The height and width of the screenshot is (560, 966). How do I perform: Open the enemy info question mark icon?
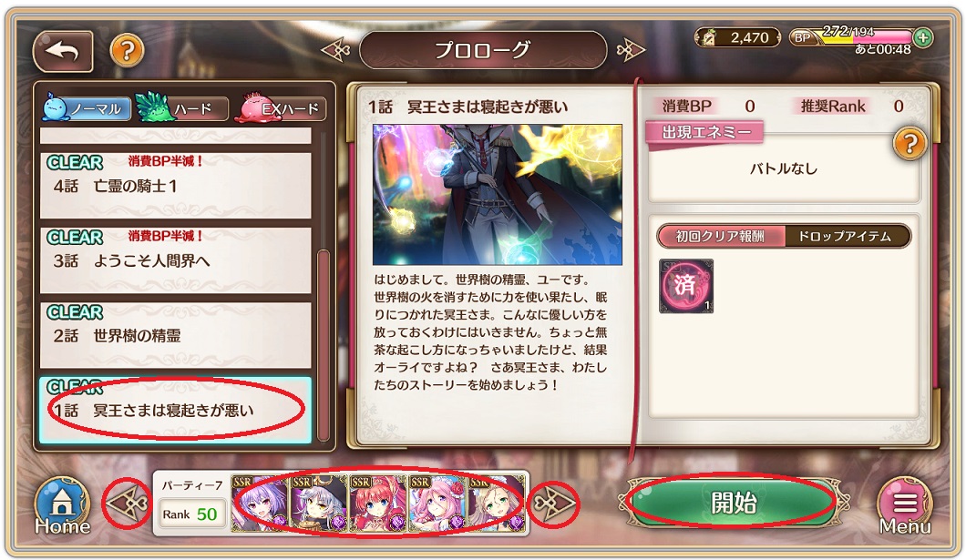click(x=909, y=144)
